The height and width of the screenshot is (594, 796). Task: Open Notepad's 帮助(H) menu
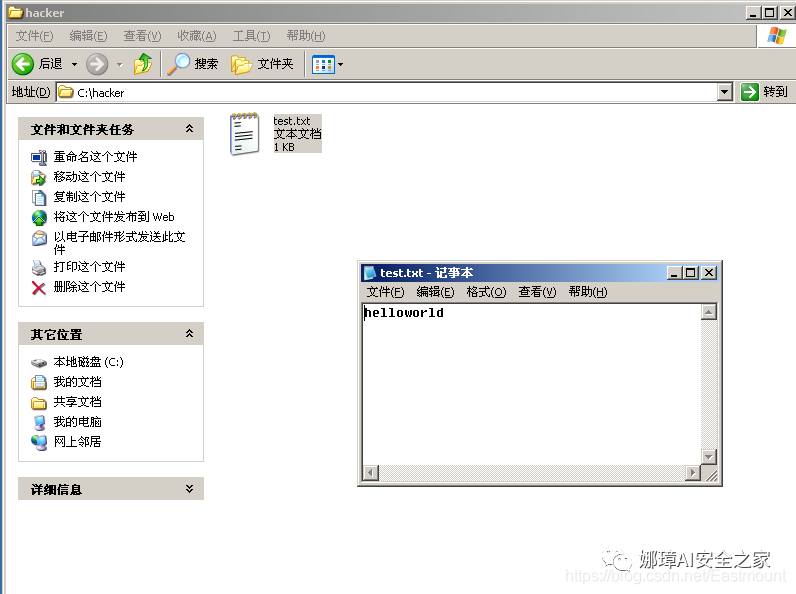click(588, 292)
